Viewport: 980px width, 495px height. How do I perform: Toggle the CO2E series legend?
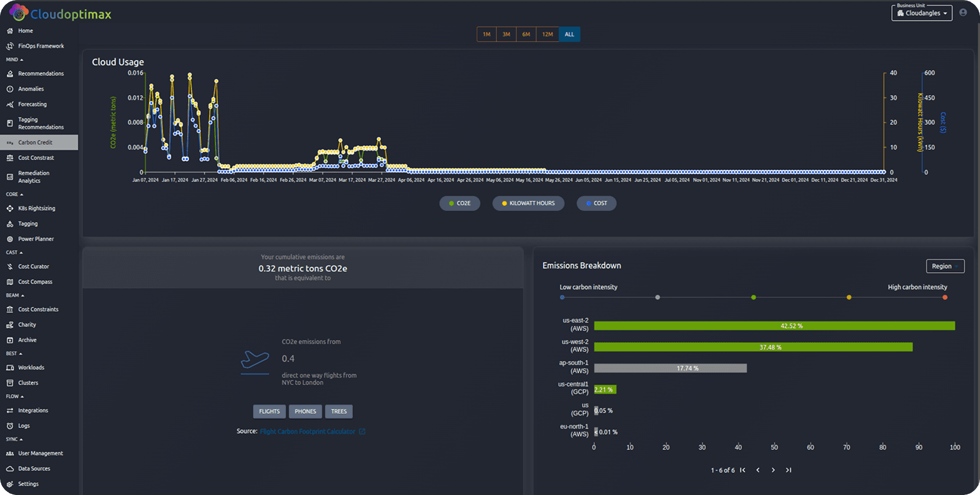coord(460,203)
